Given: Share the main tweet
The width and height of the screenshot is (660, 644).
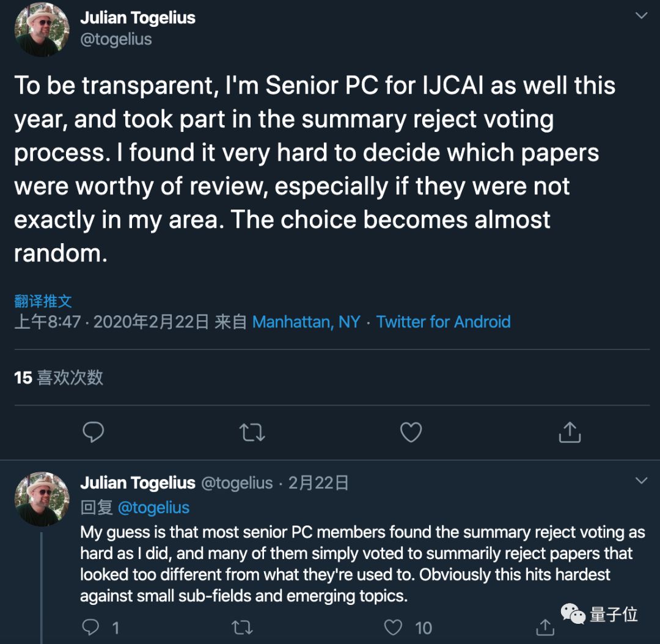Looking at the screenshot, I should (570, 432).
